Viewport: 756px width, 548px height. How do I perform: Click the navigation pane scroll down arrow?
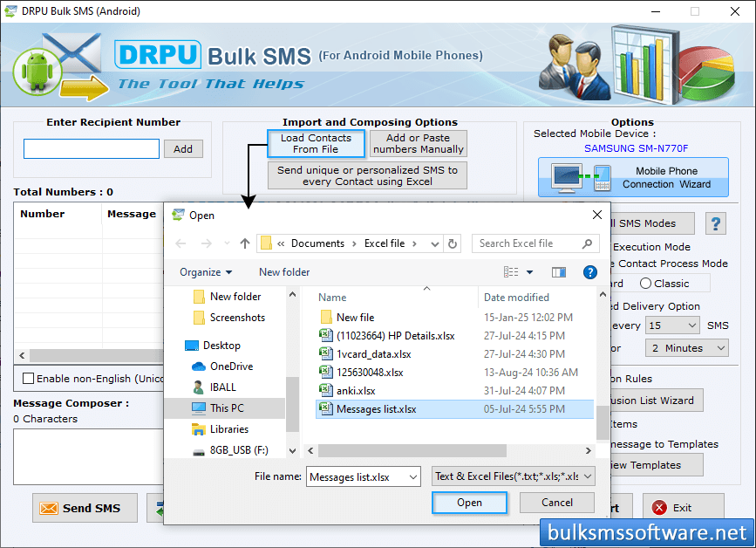(293, 450)
